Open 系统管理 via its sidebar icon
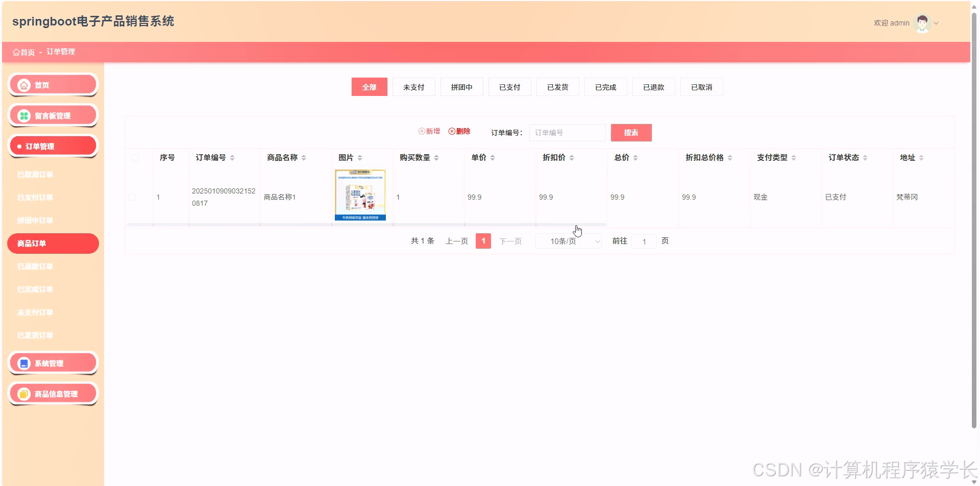 tap(23, 362)
